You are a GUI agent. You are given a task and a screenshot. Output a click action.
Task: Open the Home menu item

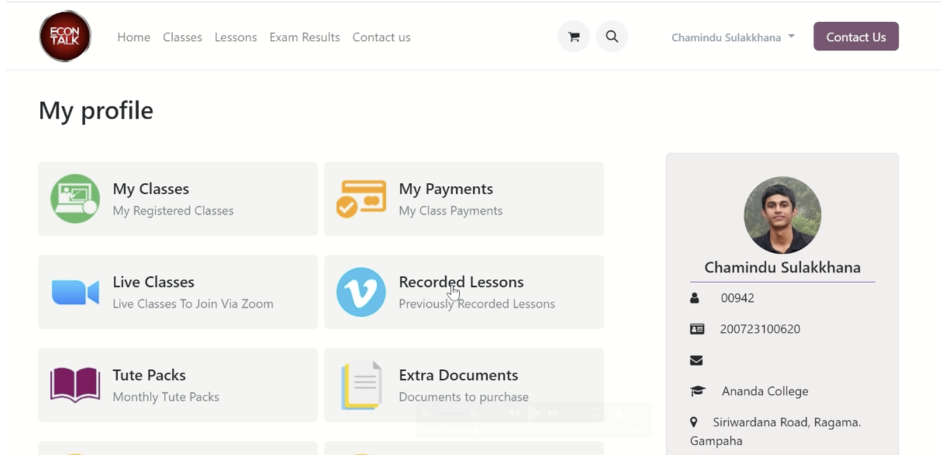pos(133,37)
